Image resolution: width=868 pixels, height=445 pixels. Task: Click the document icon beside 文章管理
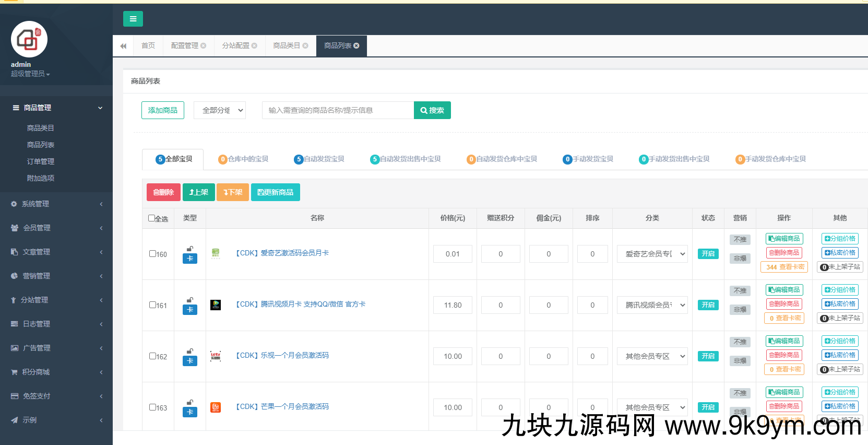click(14, 252)
